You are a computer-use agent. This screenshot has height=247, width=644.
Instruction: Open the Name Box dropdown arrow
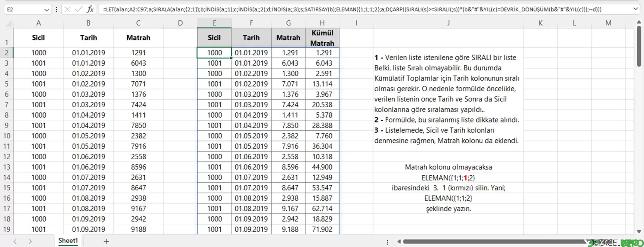point(46,10)
